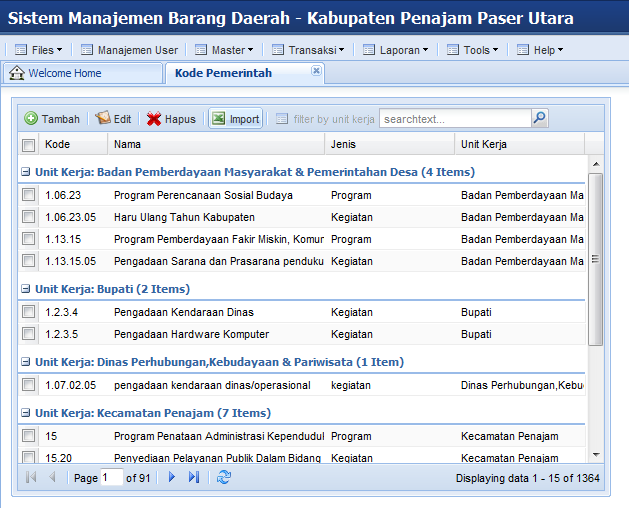Check row 1.06.23 Program Perencanaan Sosial Budaya
The height and width of the screenshot is (508, 629).
[x=28, y=195]
